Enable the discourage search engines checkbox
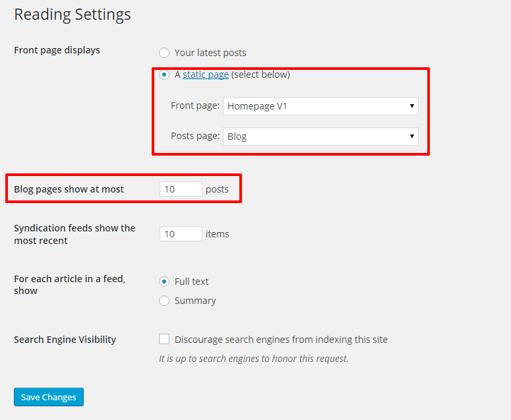The height and width of the screenshot is (420, 511). (164, 340)
